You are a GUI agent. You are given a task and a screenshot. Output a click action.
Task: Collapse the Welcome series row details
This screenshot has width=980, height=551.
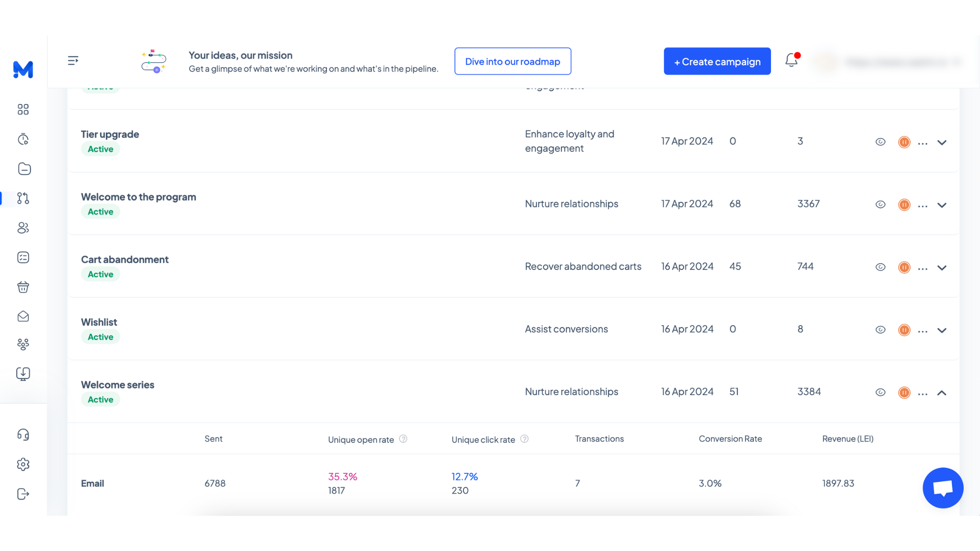tap(942, 393)
